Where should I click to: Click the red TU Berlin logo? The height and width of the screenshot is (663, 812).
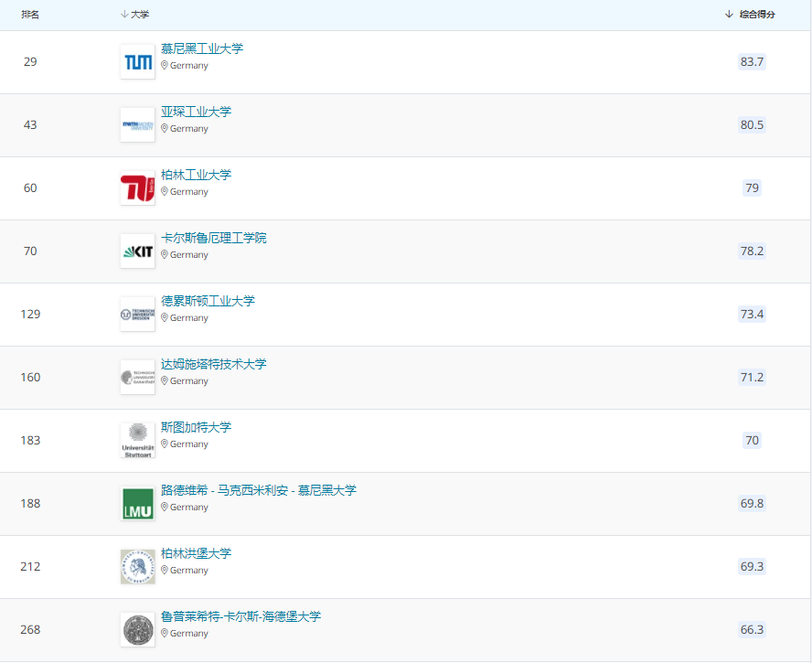[137, 188]
